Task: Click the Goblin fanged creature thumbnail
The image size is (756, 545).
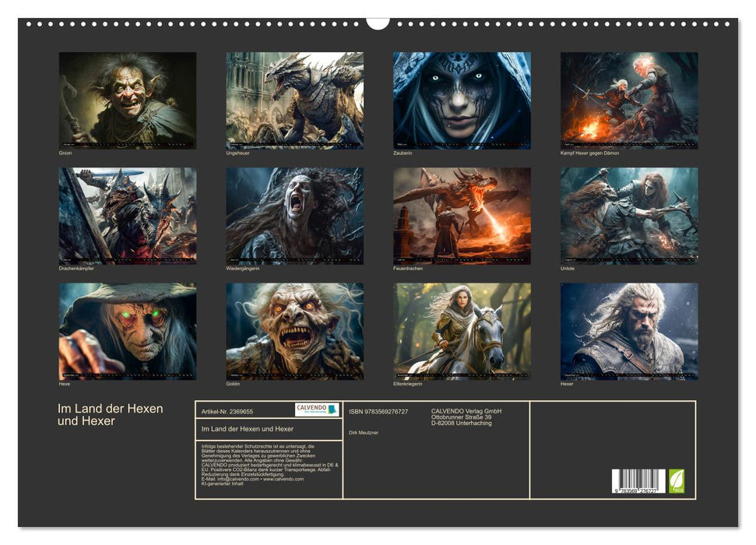Action: coord(294,332)
